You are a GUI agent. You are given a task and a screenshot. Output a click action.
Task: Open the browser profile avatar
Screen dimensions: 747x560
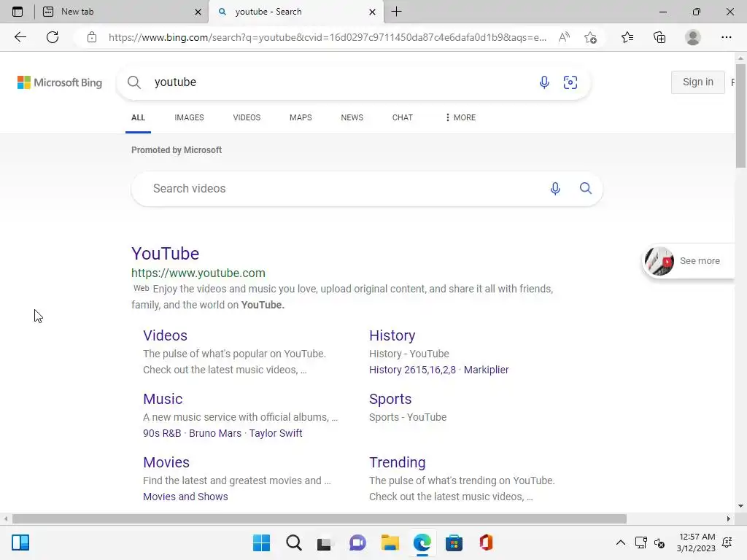[x=693, y=37]
